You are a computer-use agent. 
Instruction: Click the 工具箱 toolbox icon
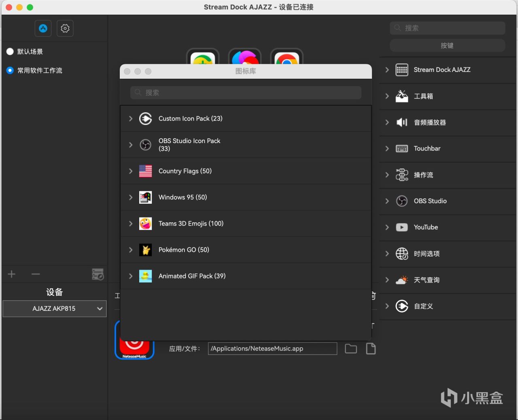(402, 96)
